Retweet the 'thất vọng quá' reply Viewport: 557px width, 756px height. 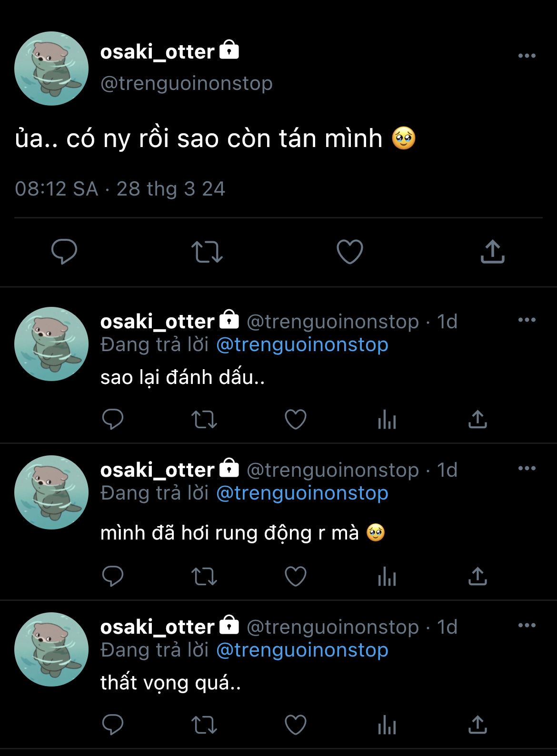(x=204, y=725)
